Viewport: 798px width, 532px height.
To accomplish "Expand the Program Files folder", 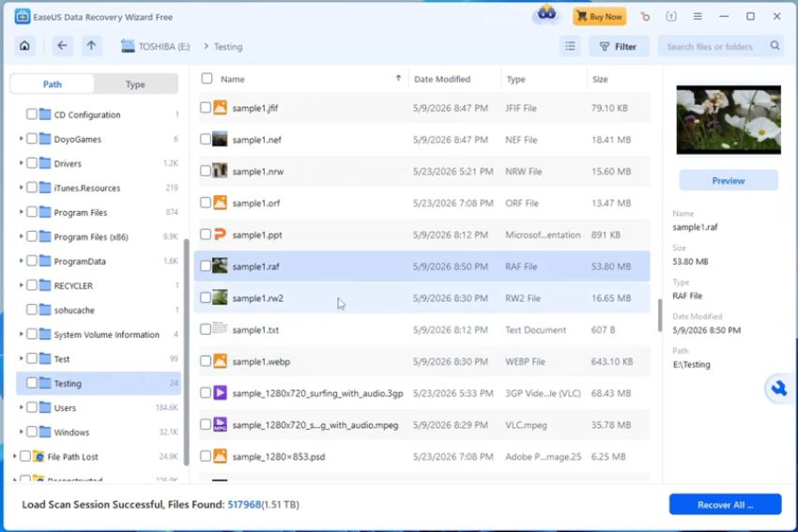I will tap(21, 211).
